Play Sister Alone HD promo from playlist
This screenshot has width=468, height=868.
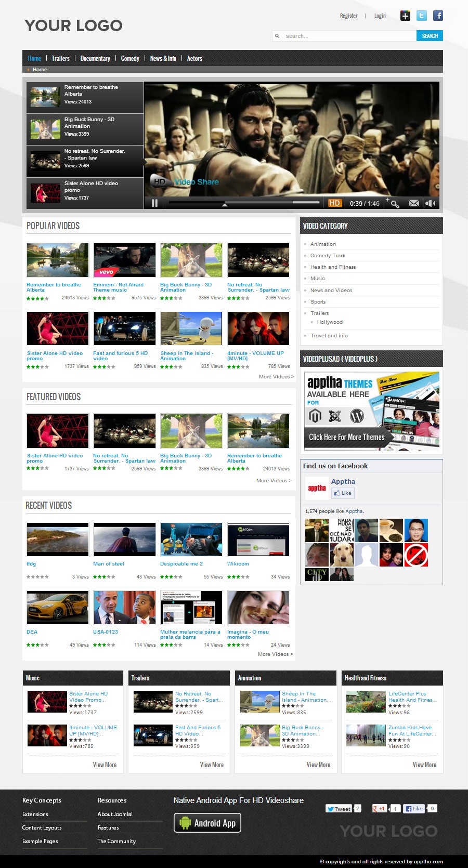(85, 193)
